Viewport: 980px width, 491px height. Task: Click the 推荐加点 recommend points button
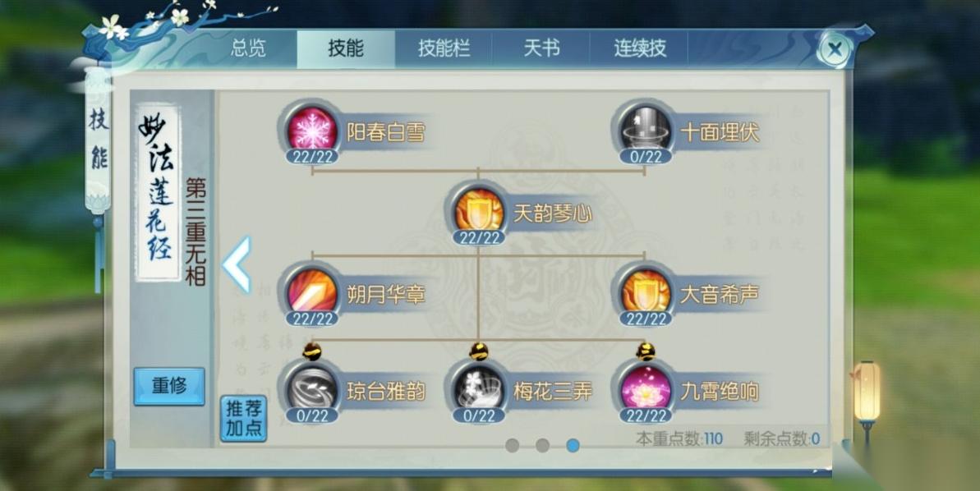coord(244,419)
